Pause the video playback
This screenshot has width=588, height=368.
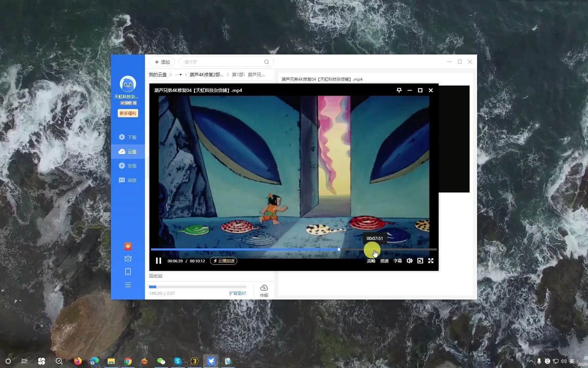[159, 261]
